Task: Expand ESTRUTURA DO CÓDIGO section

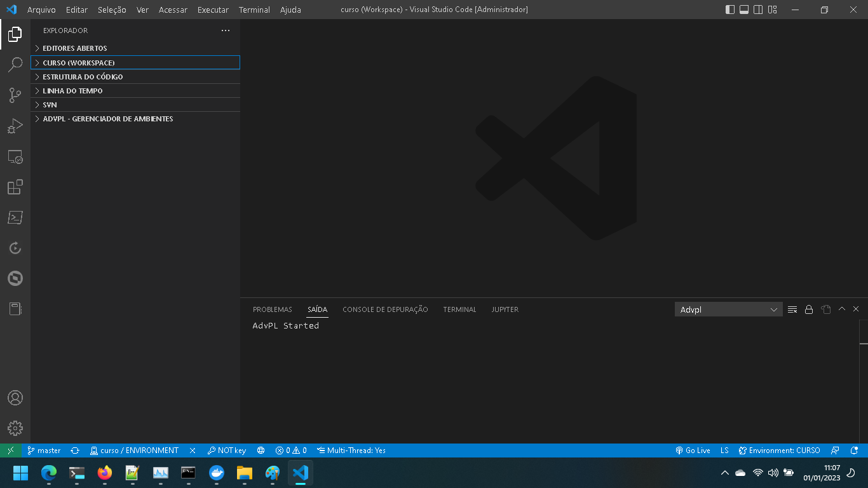Action: pos(135,77)
